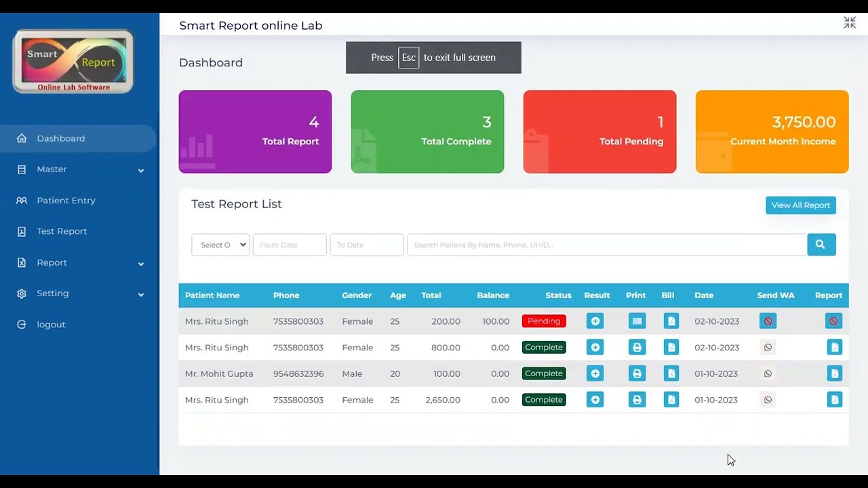Click phone number 9548632396
The width and height of the screenshot is (868, 488).
pos(298,373)
